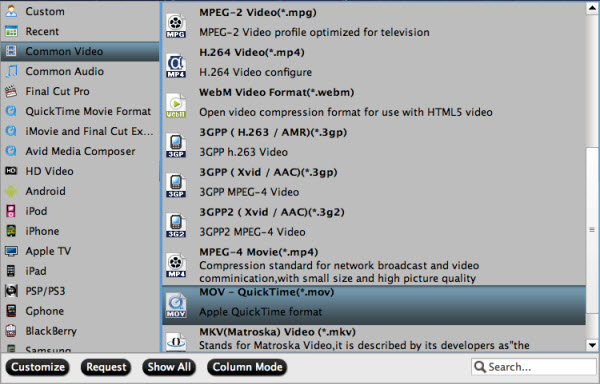
Task: Open the Final Cut Pro category
Action: coord(80,91)
